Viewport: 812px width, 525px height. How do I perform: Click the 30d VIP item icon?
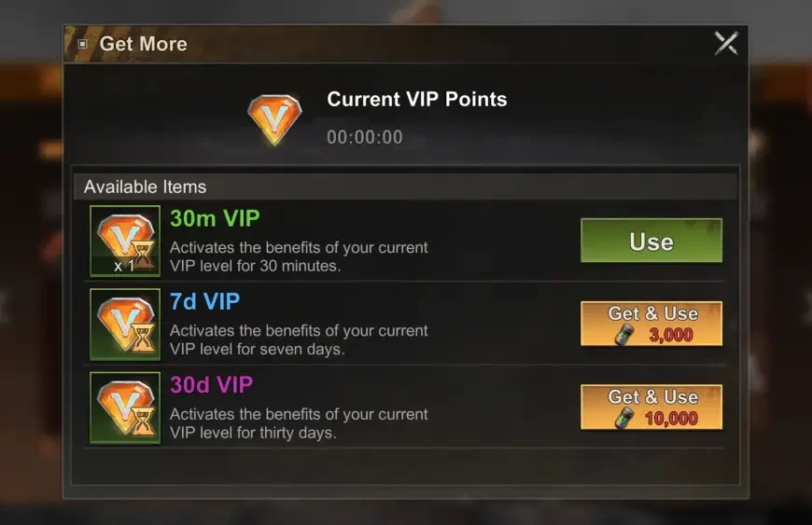click(x=125, y=408)
